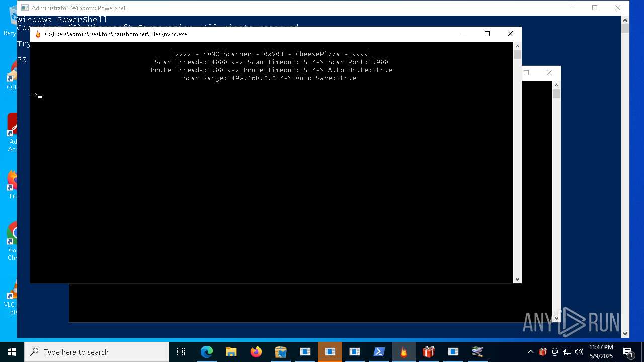Open the network status tray icon
Screen dimensions: 644x362
click(x=567, y=352)
